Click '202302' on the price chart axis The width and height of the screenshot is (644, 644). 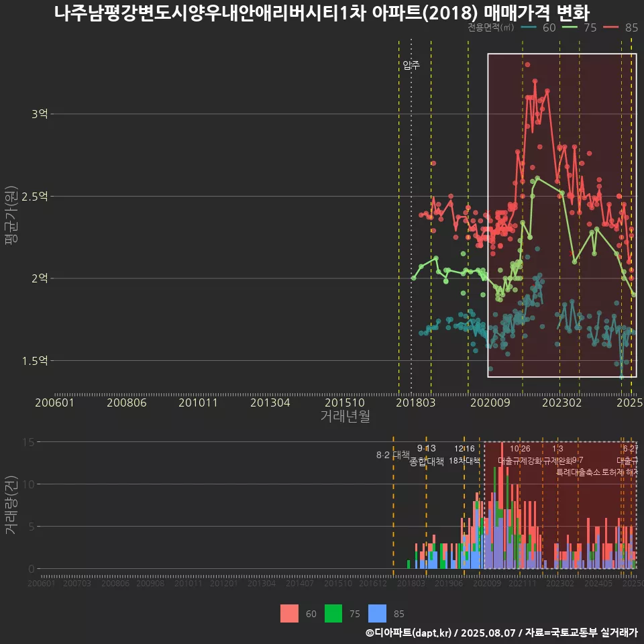pos(562,402)
